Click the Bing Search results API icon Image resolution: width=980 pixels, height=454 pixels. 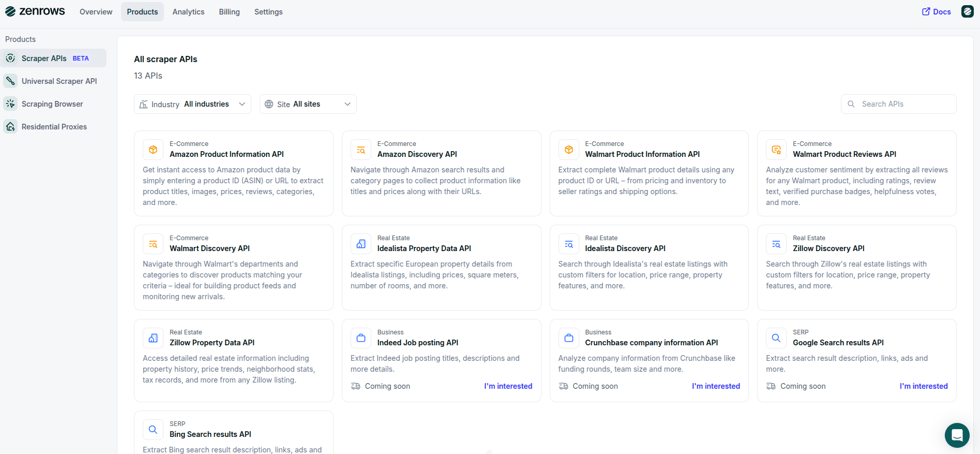pos(153,430)
